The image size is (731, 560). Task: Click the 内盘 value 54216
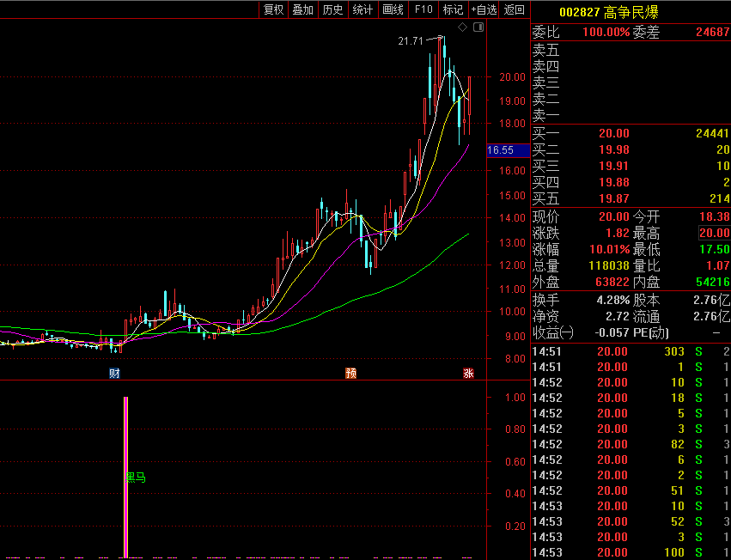click(x=712, y=282)
